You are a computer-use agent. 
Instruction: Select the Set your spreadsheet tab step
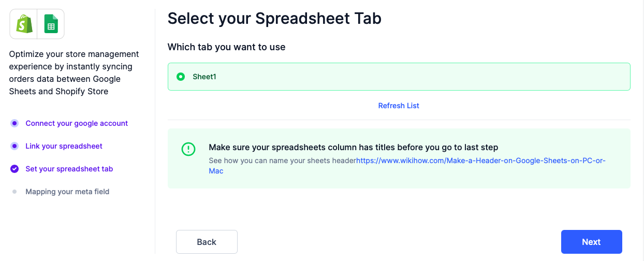click(x=69, y=169)
